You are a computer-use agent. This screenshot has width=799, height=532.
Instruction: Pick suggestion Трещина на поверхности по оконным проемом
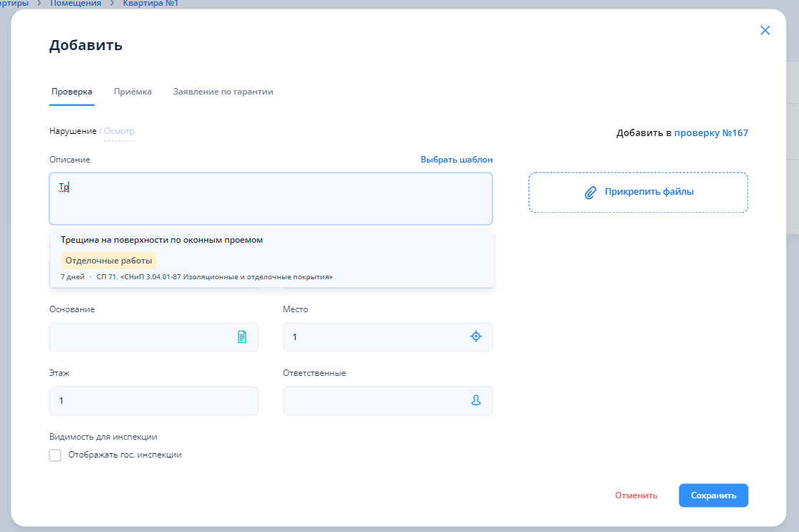click(162, 240)
